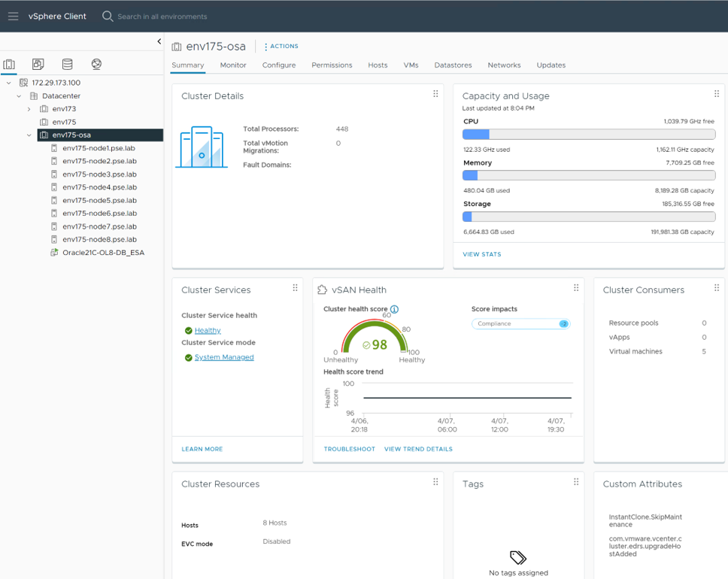Click the Cluster health score info icon
Viewport: 728px width, 579px height.
pos(395,309)
